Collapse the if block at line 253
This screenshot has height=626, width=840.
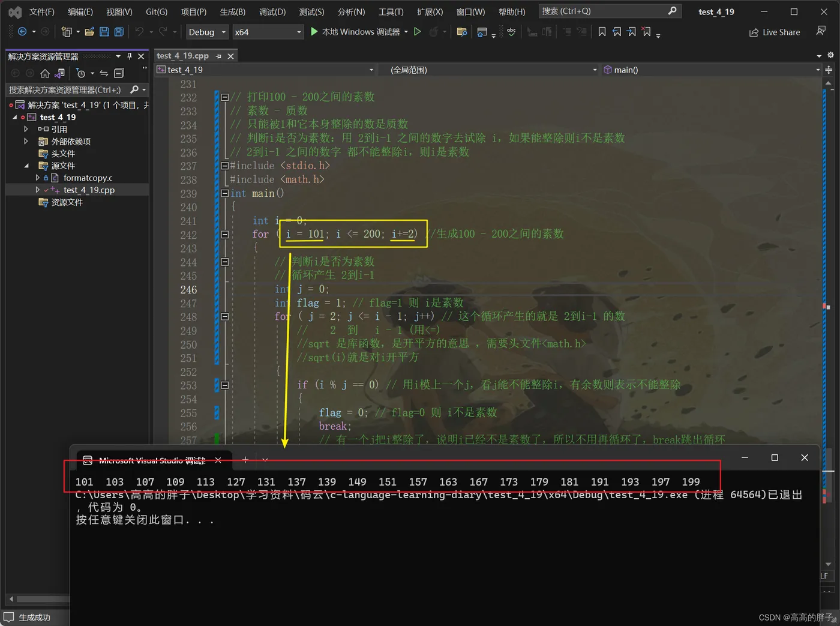pos(224,385)
